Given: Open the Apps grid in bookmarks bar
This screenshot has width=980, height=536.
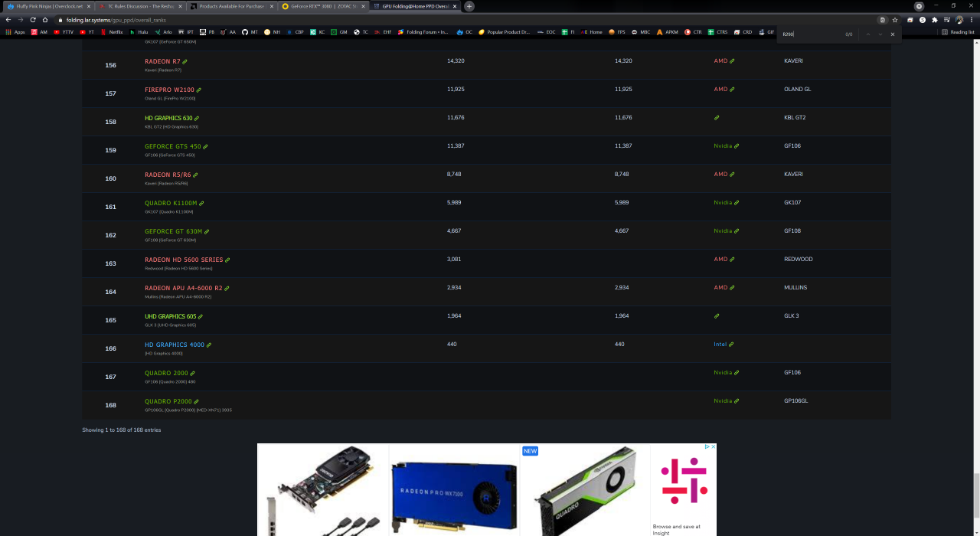Looking at the screenshot, I should coord(15,32).
